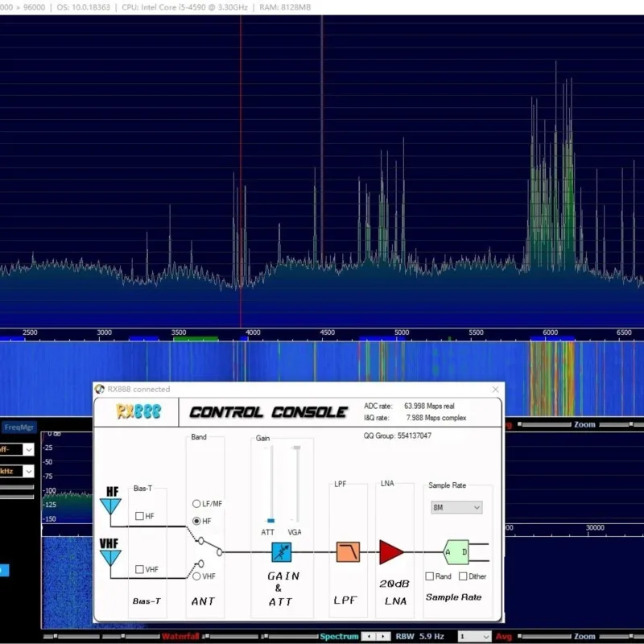Select the HF band radio button
The image size is (644, 644).
click(196, 521)
